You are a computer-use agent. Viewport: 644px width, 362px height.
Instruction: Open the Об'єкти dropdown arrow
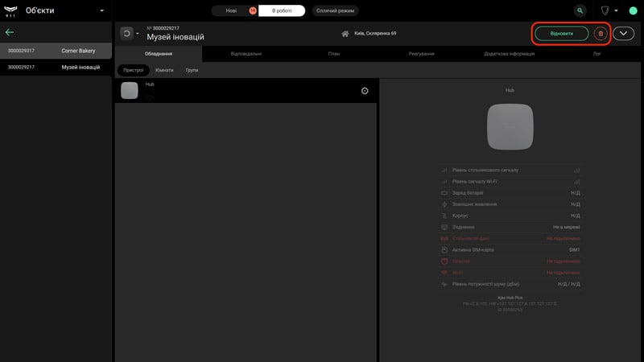(102, 10)
